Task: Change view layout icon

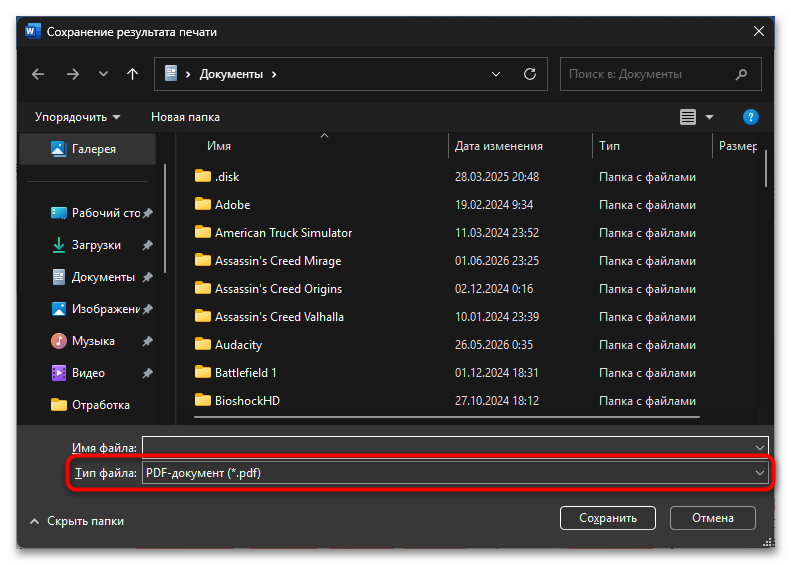Action: [x=688, y=117]
